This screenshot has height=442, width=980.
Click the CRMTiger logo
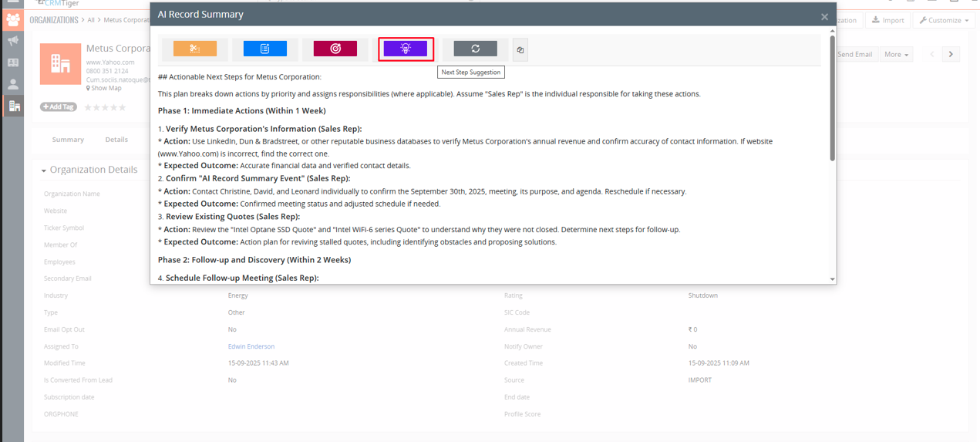59,3
